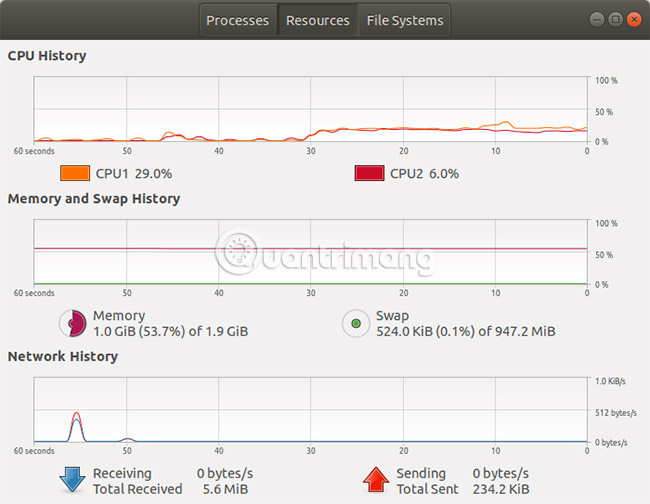Click inside the CPU History graph
Viewport: 650px width, 504px height.
tap(310, 109)
